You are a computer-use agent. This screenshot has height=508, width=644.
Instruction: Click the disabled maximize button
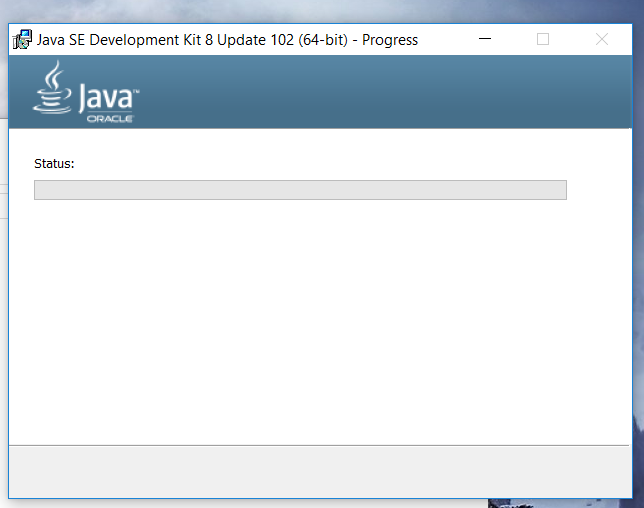543,39
